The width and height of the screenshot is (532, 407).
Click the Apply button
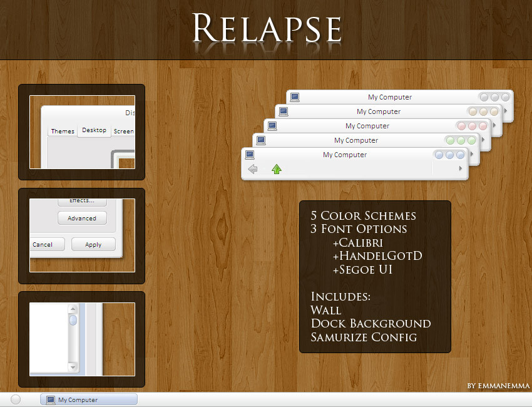point(93,244)
